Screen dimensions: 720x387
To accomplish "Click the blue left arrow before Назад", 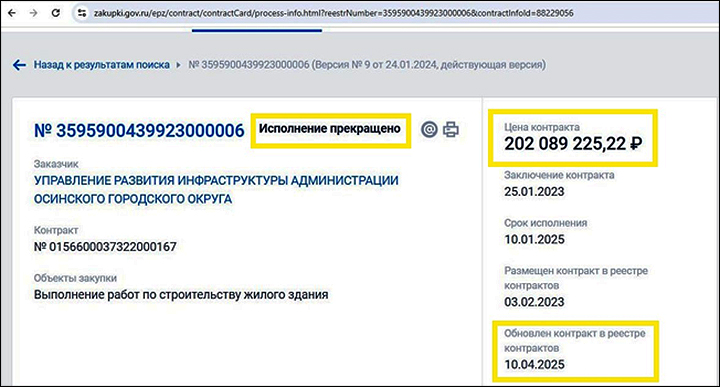I will [x=19, y=65].
